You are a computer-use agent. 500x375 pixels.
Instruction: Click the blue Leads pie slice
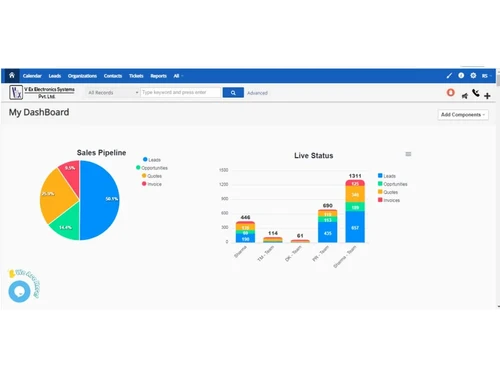pos(100,200)
